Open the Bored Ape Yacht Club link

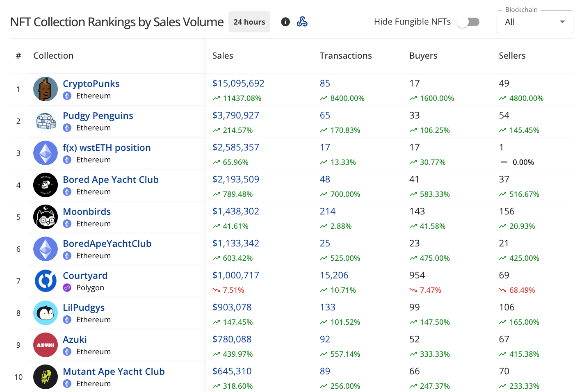coord(111,180)
